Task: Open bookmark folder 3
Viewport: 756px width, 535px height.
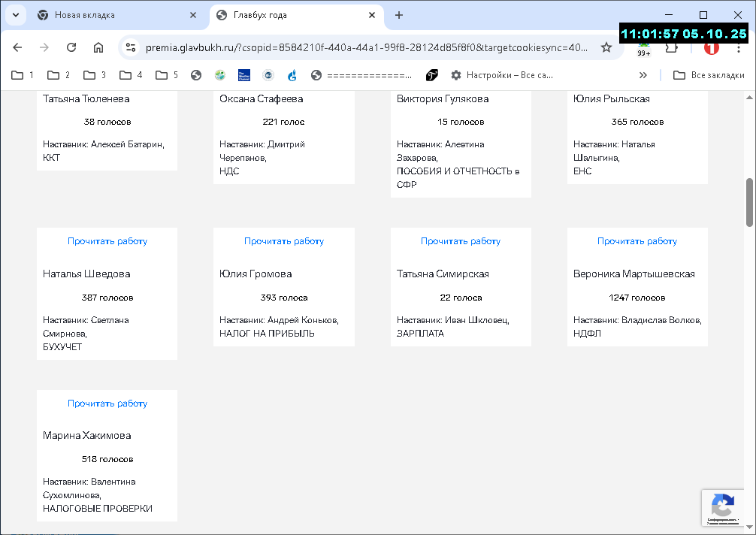Action: 95,75
